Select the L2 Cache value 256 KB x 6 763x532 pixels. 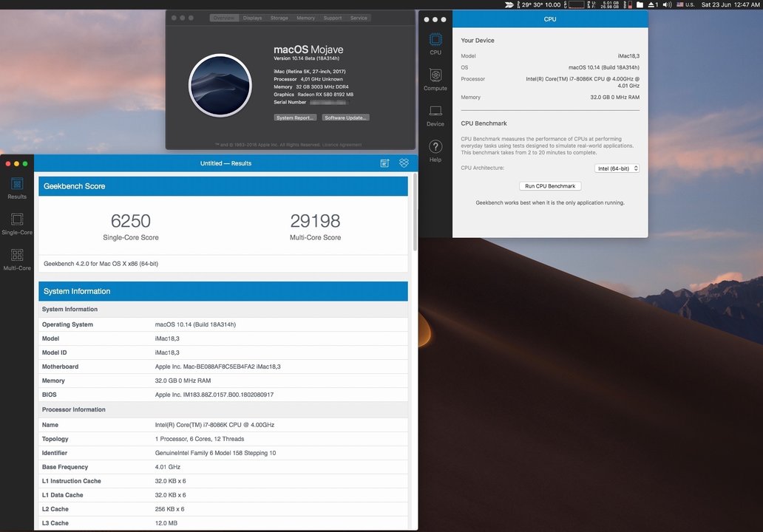tap(169, 509)
